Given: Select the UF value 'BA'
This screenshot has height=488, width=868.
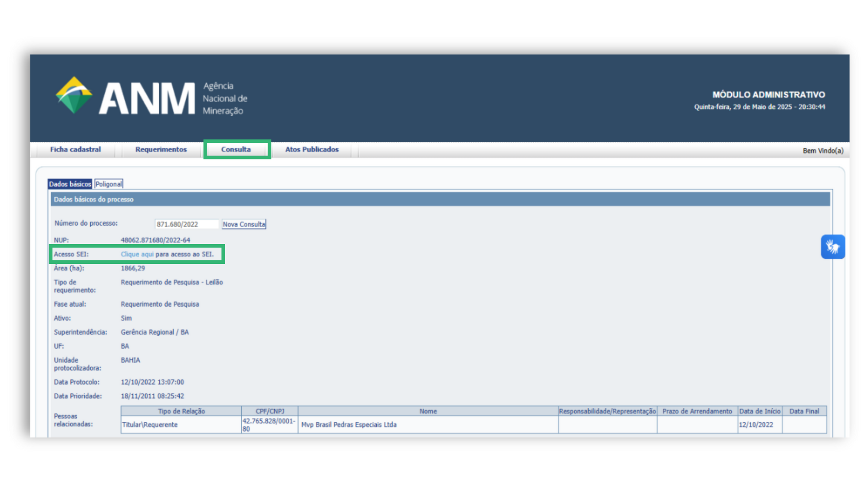Looking at the screenshot, I should click(125, 346).
